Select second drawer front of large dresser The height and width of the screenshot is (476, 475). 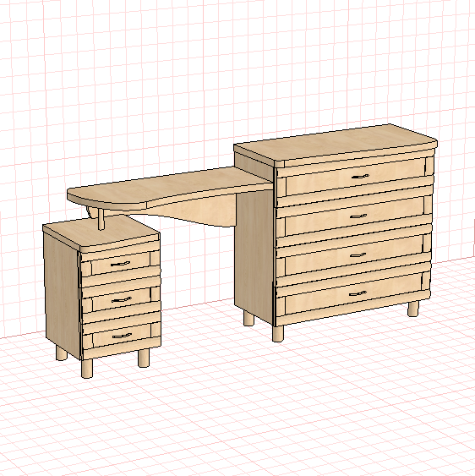point(354,216)
